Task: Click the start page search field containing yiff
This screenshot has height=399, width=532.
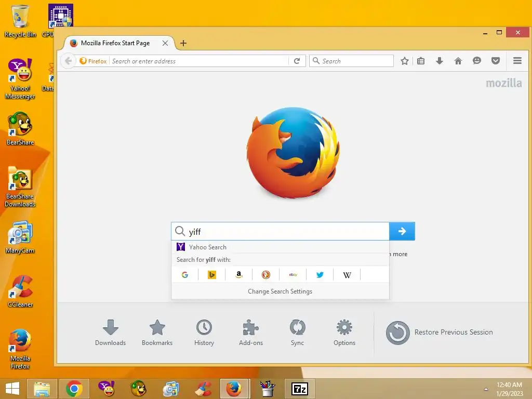Action: (x=280, y=231)
